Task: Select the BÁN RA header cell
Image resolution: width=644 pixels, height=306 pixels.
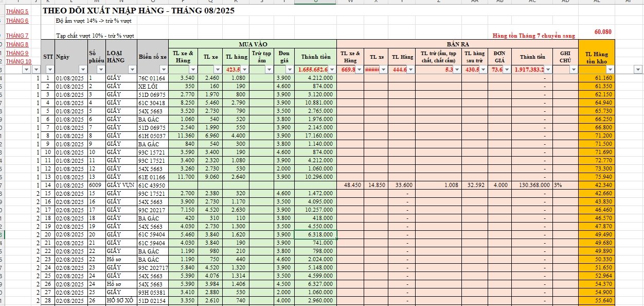Action: tap(457, 44)
